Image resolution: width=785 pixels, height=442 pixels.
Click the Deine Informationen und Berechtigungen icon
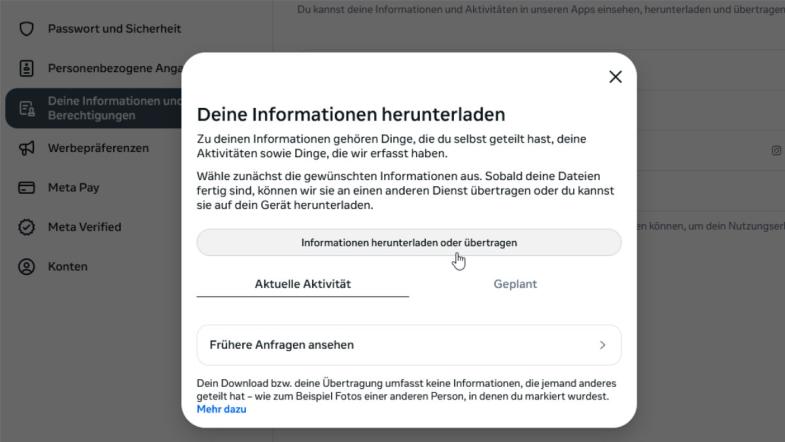pyautogui.click(x=27, y=108)
